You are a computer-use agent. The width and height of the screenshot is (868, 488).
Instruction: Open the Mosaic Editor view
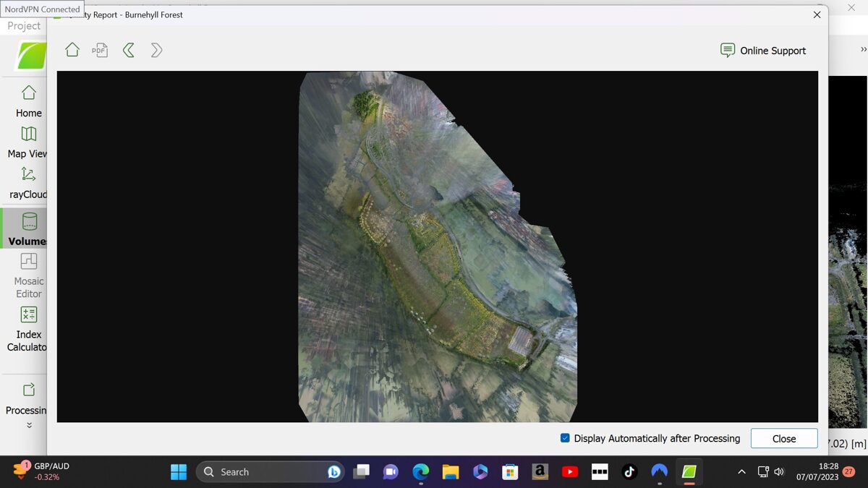point(28,275)
